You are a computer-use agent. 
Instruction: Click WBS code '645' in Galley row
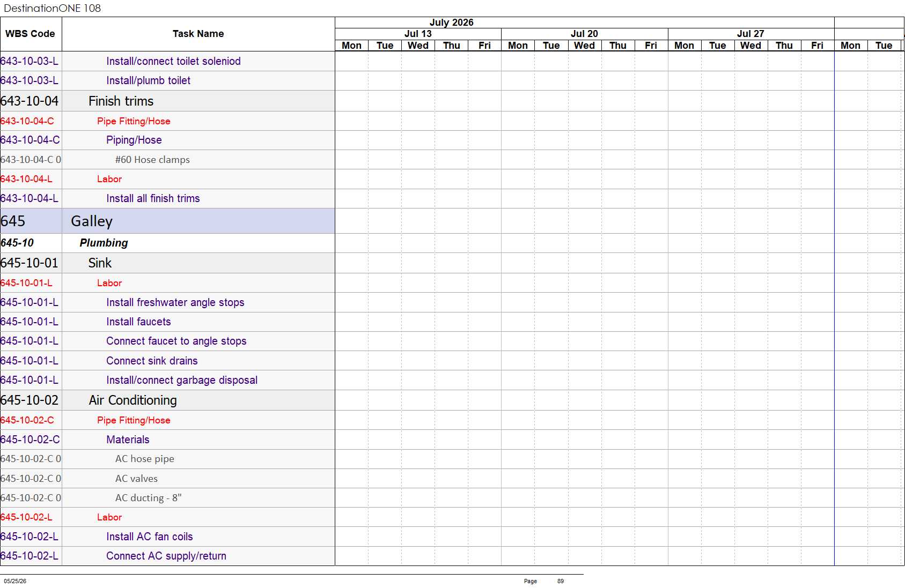13,221
